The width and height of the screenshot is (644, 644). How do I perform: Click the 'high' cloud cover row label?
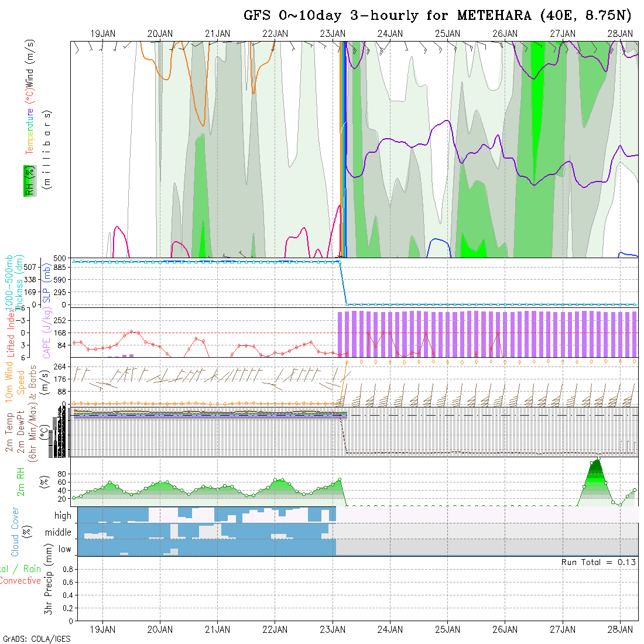tap(63, 516)
